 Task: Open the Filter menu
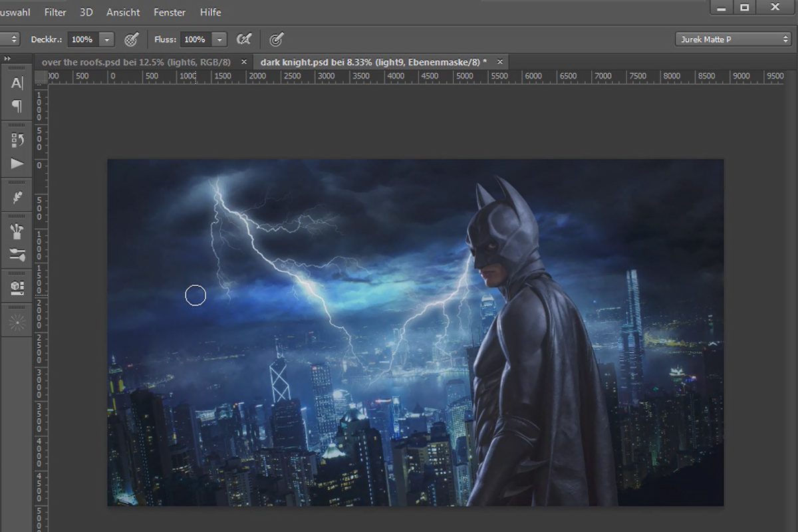55,12
